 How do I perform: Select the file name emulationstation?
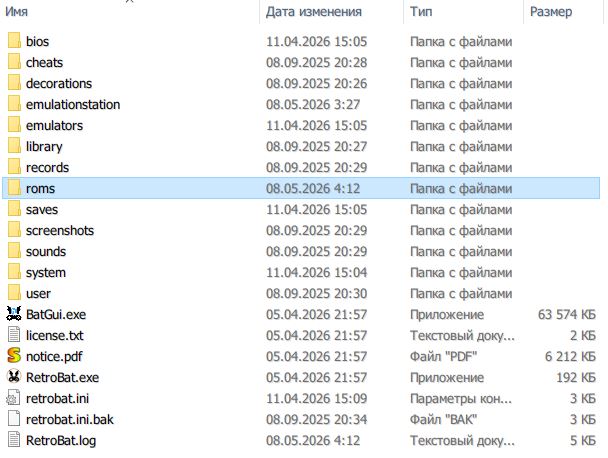pyautogui.click(x=73, y=104)
